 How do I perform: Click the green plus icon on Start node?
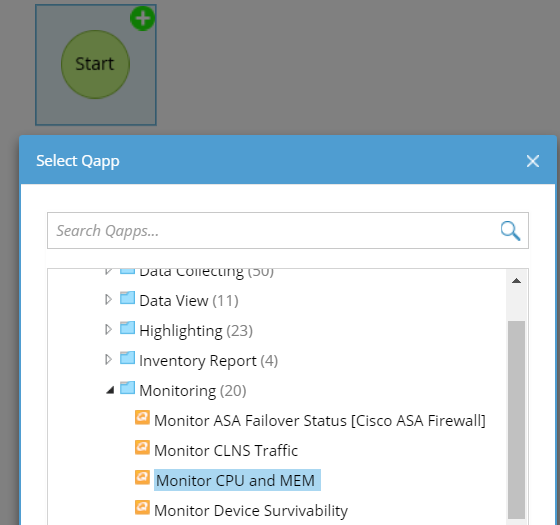(142, 19)
